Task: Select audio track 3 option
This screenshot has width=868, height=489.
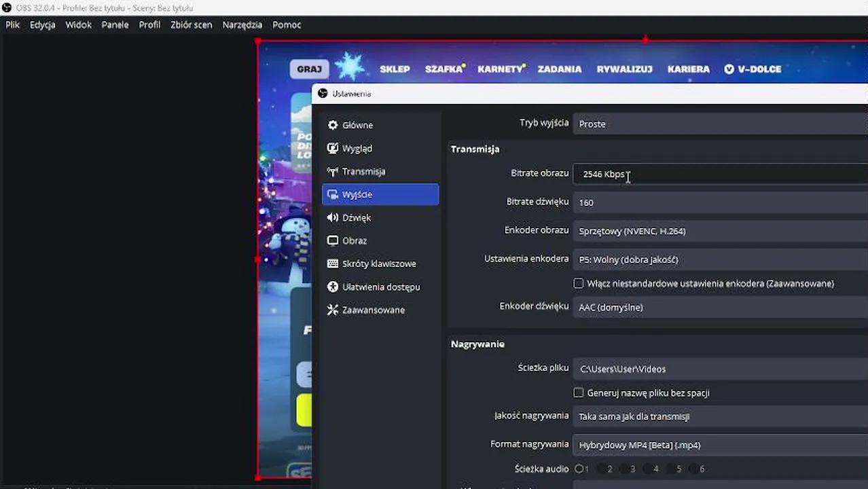Action: click(x=625, y=469)
